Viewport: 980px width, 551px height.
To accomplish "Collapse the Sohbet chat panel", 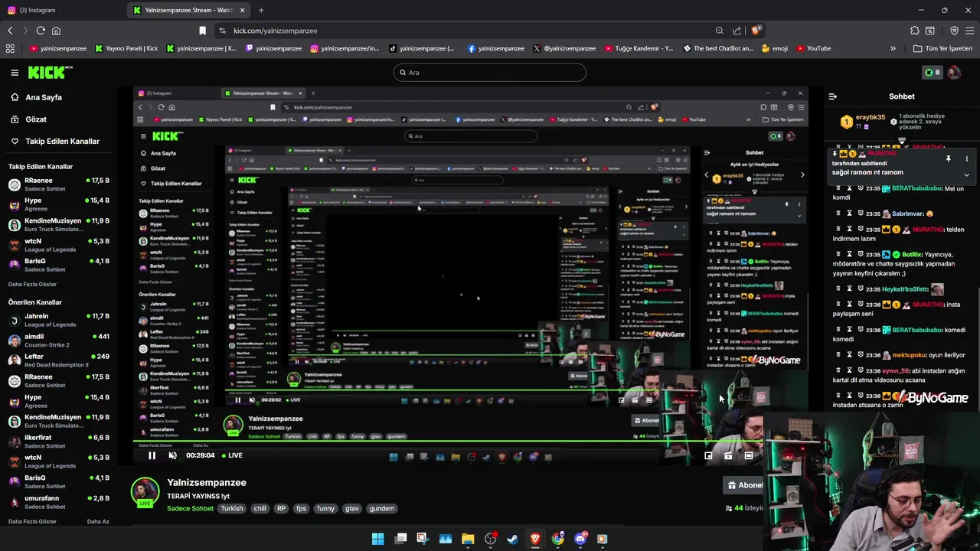I will point(833,96).
